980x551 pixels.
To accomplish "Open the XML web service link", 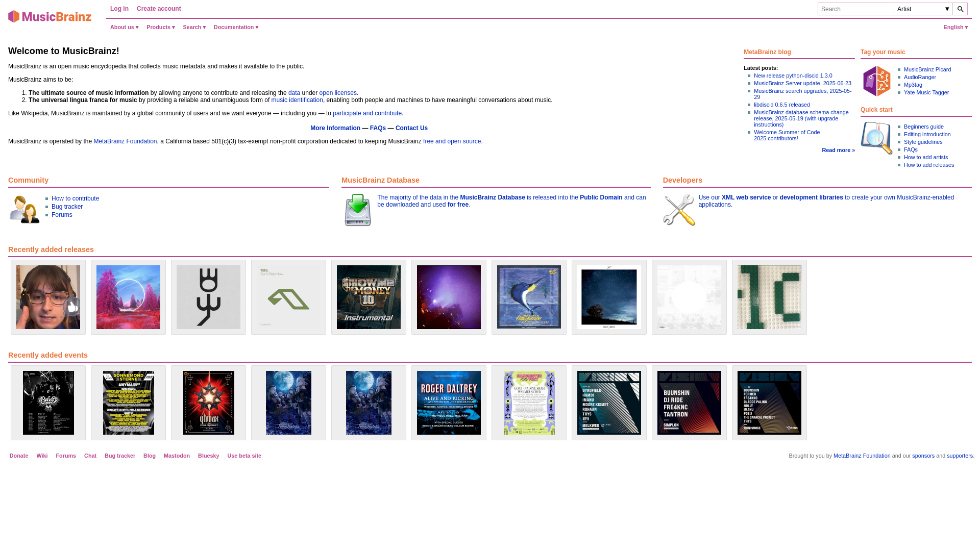I will pyautogui.click(x=746, y=197).
